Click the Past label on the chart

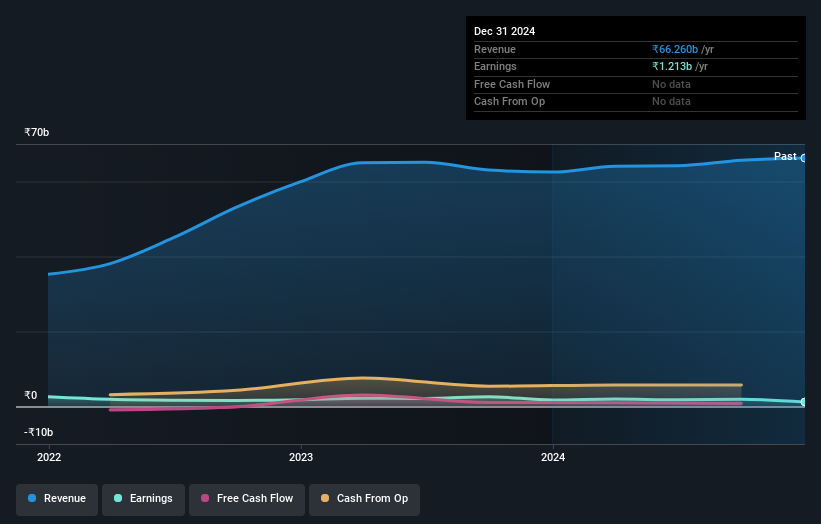tap(785, 156)
